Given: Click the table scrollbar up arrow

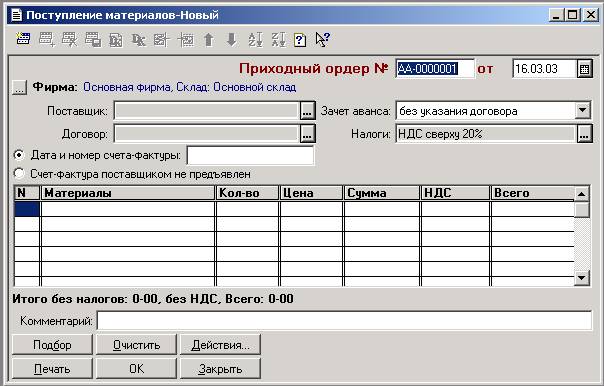Looking at the screenshot, I should click(x=582, y=194).
